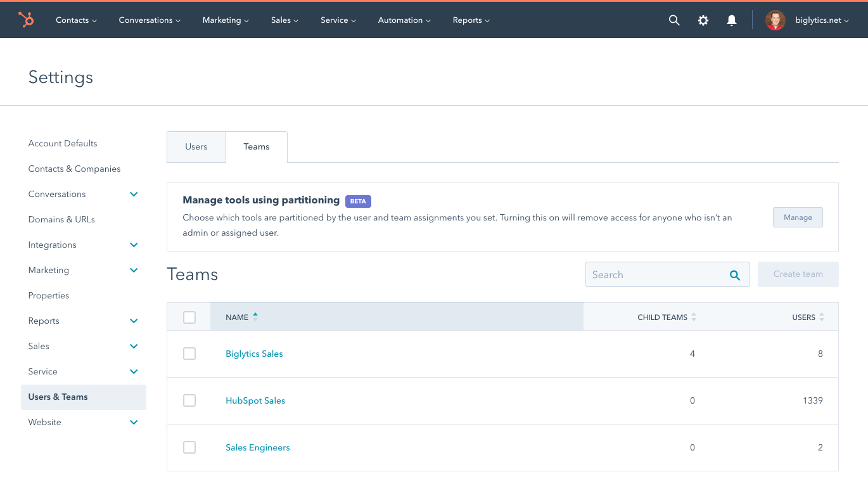
Task: Go to Domains & URLs settings
Action: point(61,219)
